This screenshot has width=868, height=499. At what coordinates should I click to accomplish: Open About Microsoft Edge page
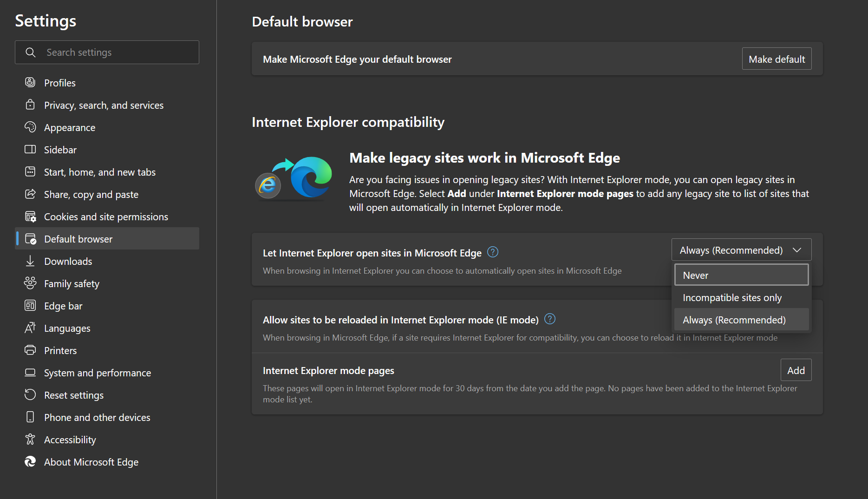point(107,462)
